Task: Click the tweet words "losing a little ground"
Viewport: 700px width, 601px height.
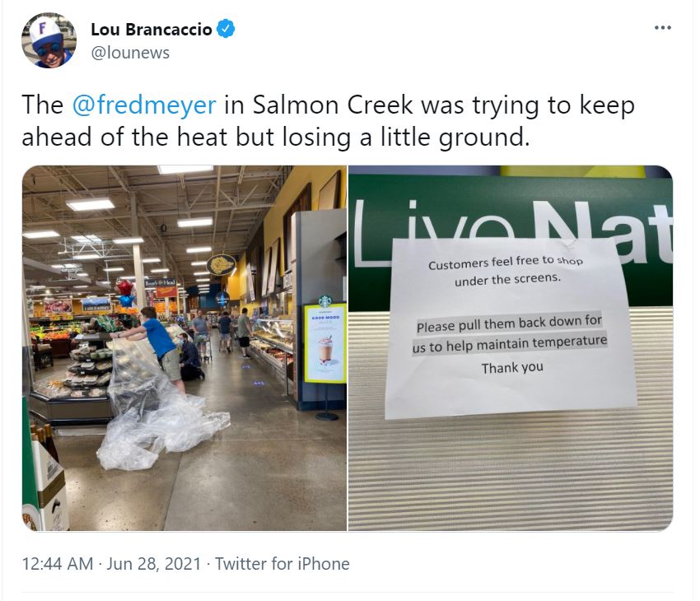Action: tap(406, 137)
